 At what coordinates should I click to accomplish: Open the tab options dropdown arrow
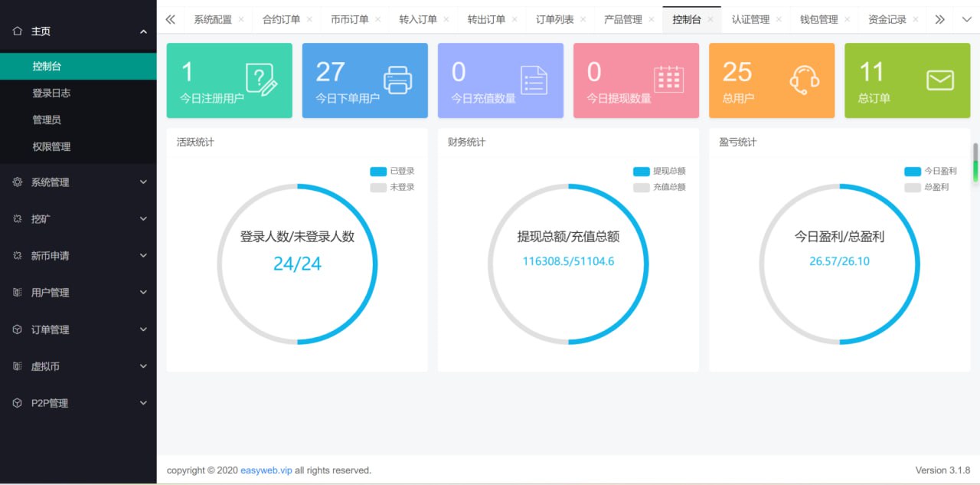coord(966,20)
